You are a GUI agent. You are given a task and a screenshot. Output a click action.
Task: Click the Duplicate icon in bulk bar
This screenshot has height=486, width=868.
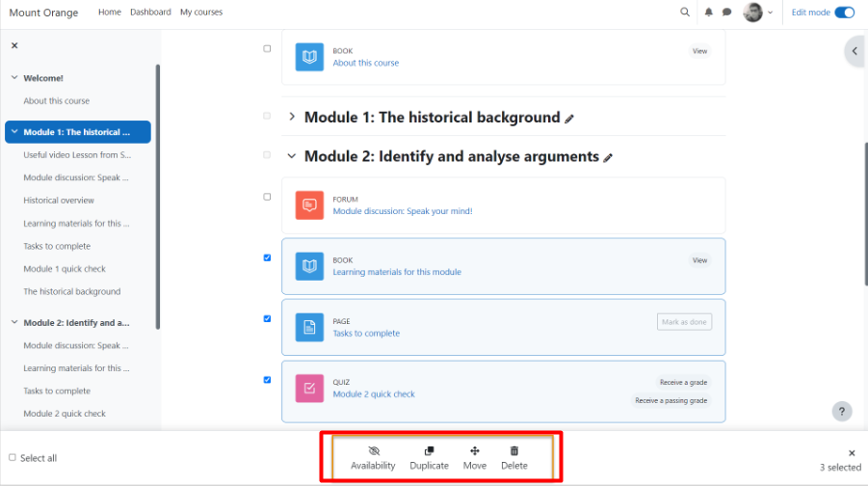click(429, 451)
